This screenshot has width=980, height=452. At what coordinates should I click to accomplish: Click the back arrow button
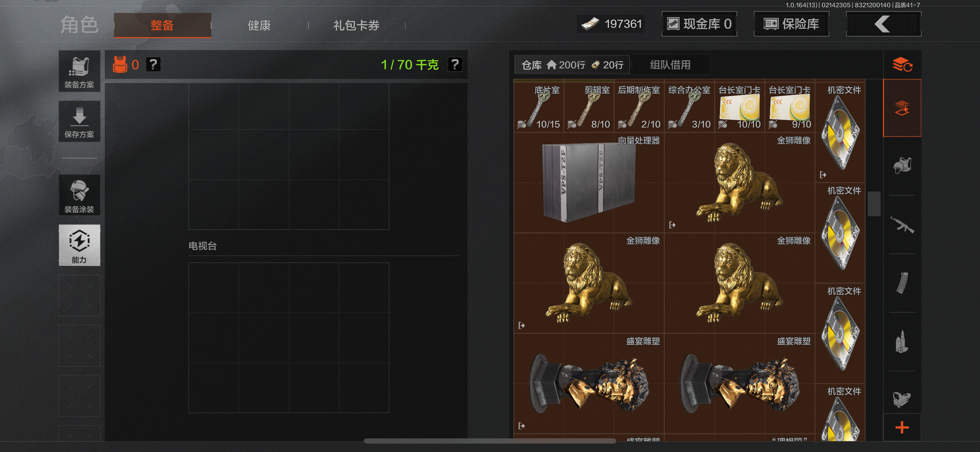tap(883, 24)
